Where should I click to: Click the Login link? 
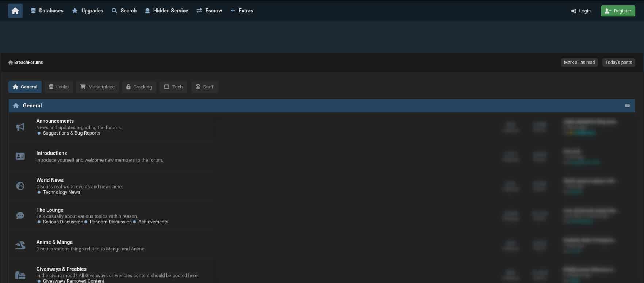(x=581, y=11)
